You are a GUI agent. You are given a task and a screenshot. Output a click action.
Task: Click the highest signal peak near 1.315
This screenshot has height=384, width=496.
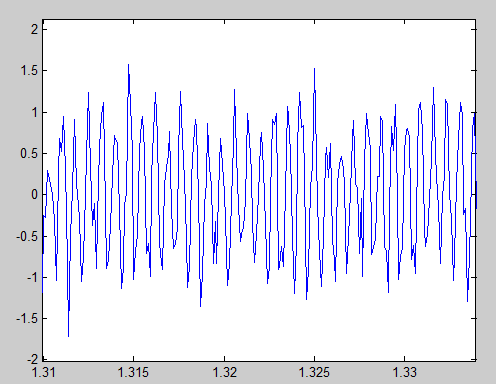pyautogui.click(x=128, y=66)
